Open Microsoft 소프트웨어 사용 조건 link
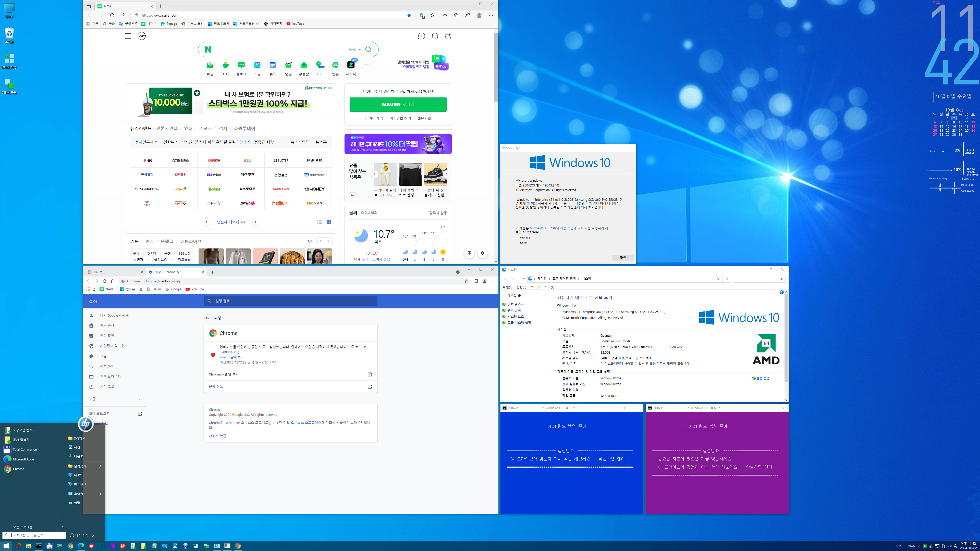 (x=551, y=228)
